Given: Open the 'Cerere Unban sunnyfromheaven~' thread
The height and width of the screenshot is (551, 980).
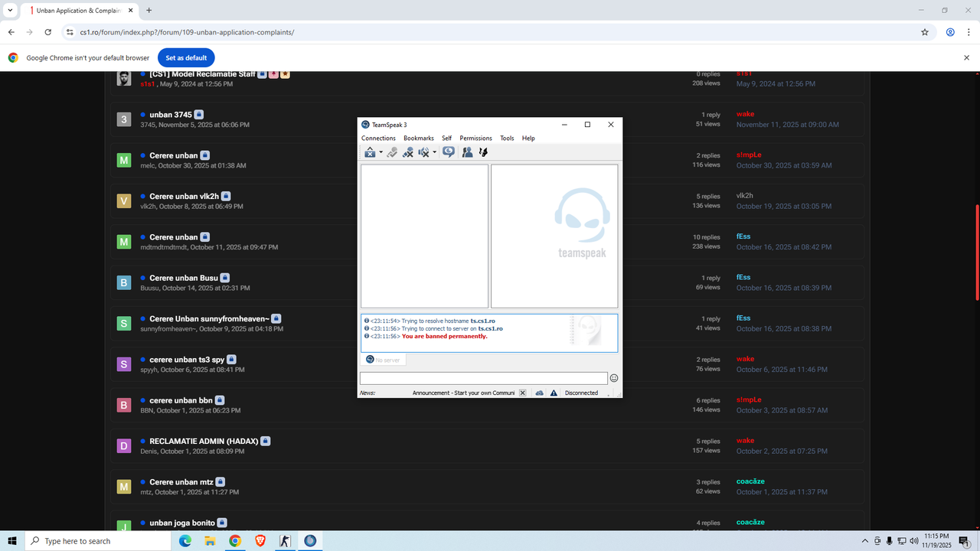Looking at the screenshot, I should point(209,318).
